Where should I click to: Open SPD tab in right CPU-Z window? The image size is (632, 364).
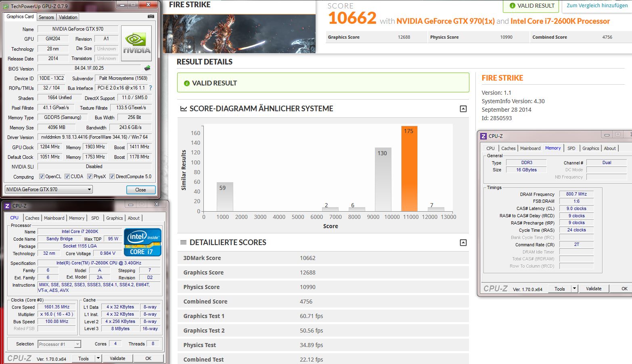coord(571,148)
